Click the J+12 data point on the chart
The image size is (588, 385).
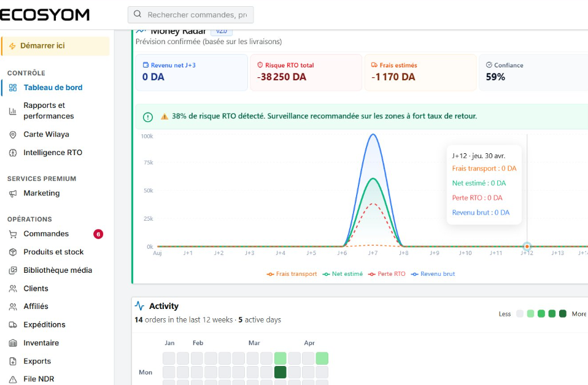(x=527, y=246)
